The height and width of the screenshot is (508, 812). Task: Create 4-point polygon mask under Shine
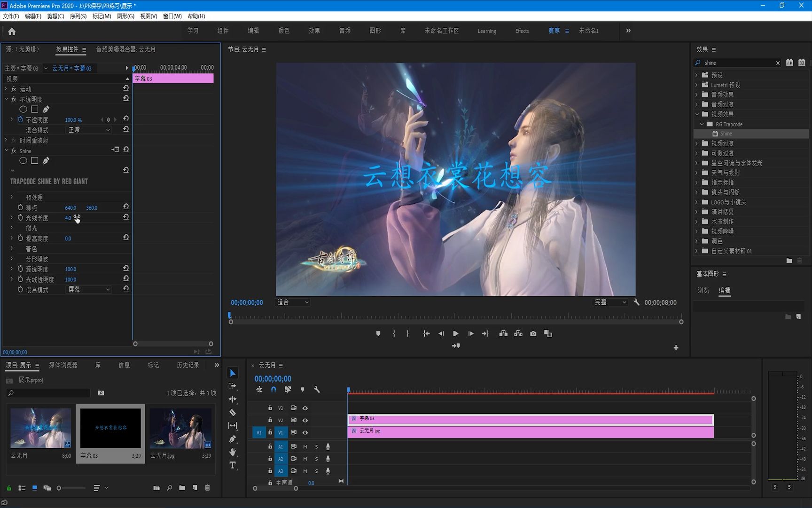tap(35, 161)
